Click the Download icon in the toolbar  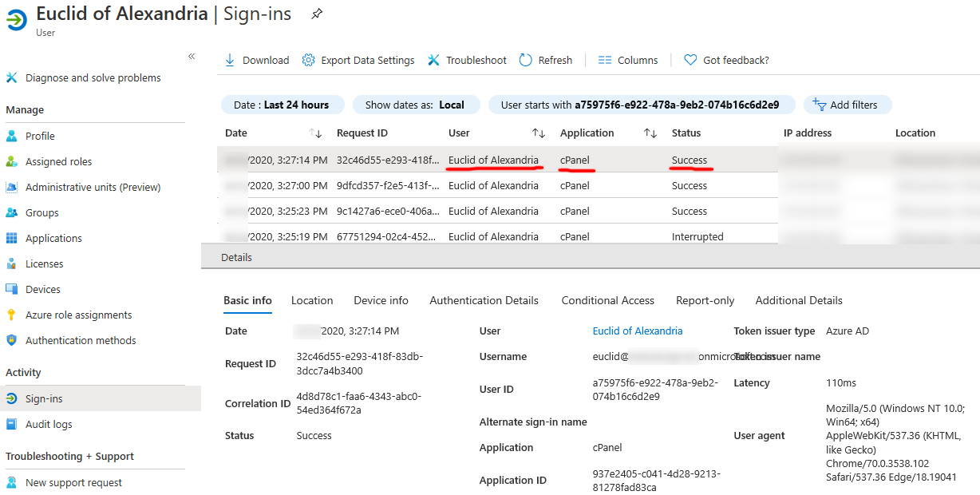coord(230,59)
